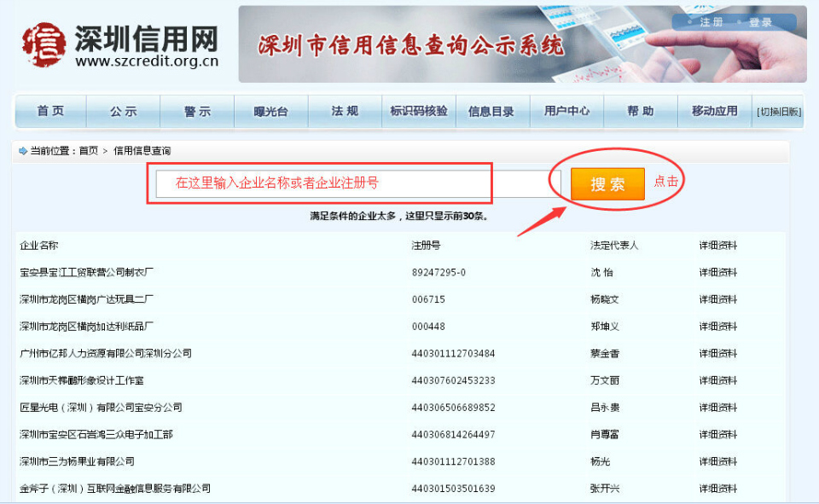Viewport: 819px width, 504px height.
Task: Open the 登录 link in banner
Action: tap(760, 22)
